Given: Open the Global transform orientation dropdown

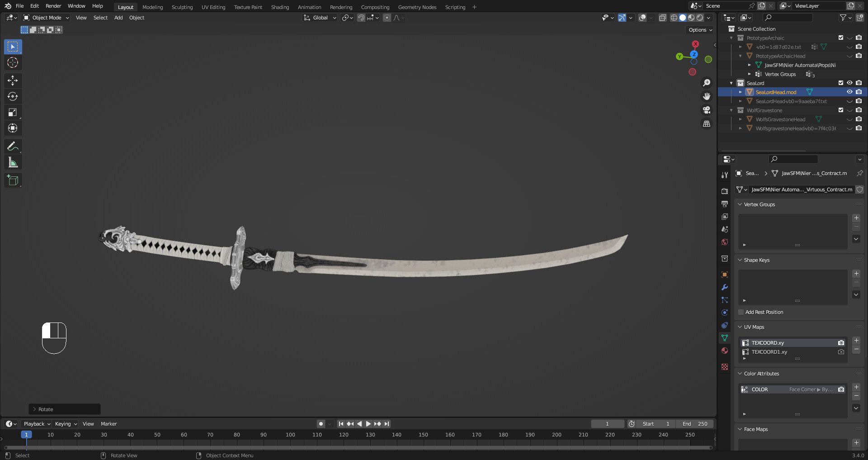Looking at the screenshot, I should 320,18.
